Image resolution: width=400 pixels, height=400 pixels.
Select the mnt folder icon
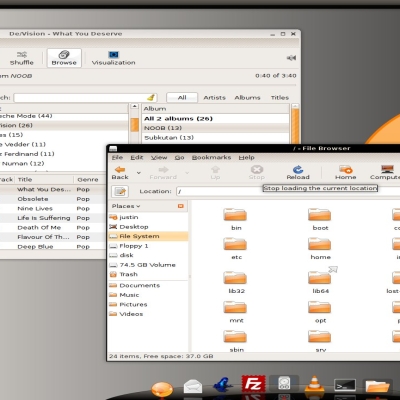click(235, 307)
